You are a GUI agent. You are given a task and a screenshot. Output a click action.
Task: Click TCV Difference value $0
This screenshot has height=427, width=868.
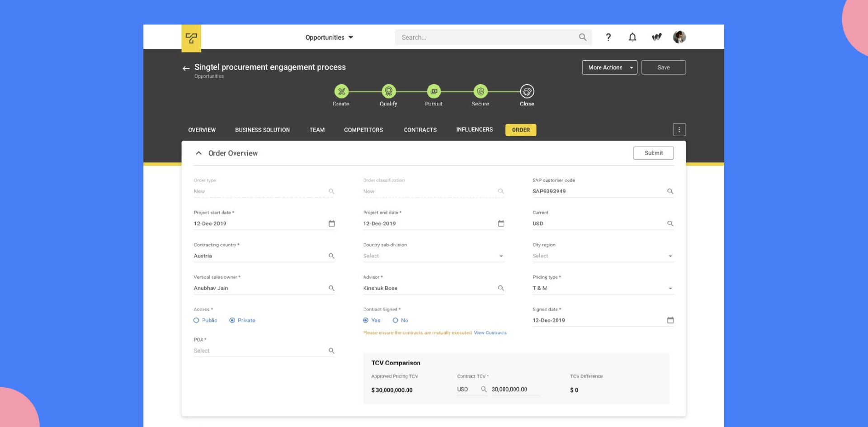pos(574,390)
